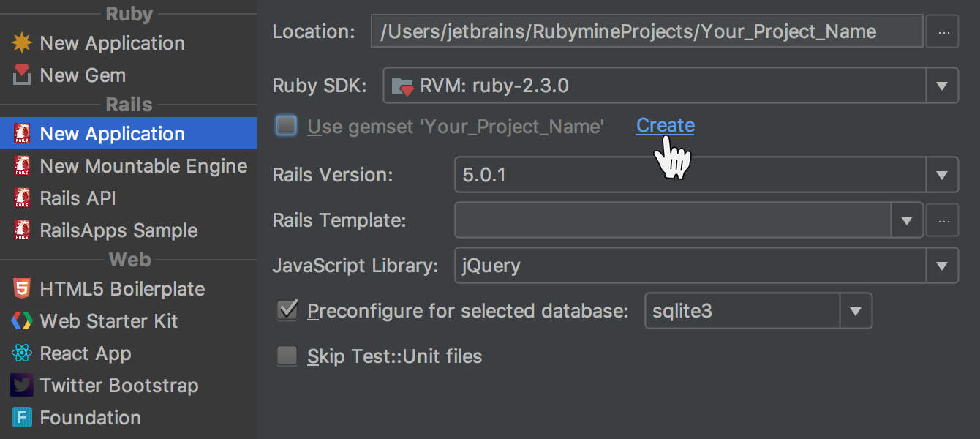
Task: Click the New Mountable Engine Rails icon
Action: click(x=22, y=166)
